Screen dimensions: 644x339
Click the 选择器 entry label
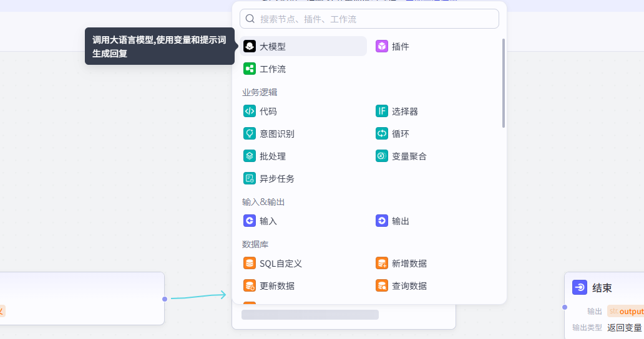click(x=405, y=112)
